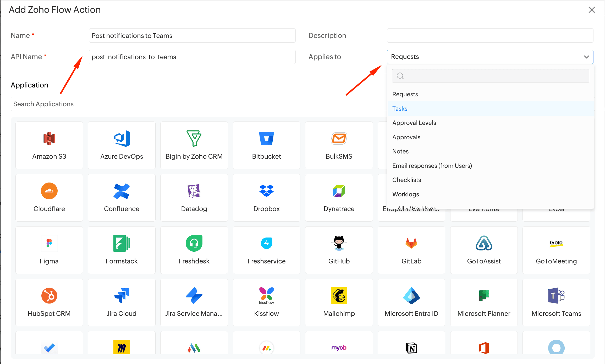Select Email responses (from Users) option

pos(432,166)
